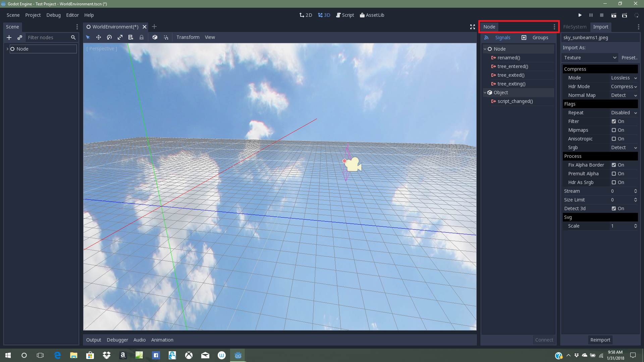
Task: Add a new node with plus icon
Action: (x=9, y=38)
